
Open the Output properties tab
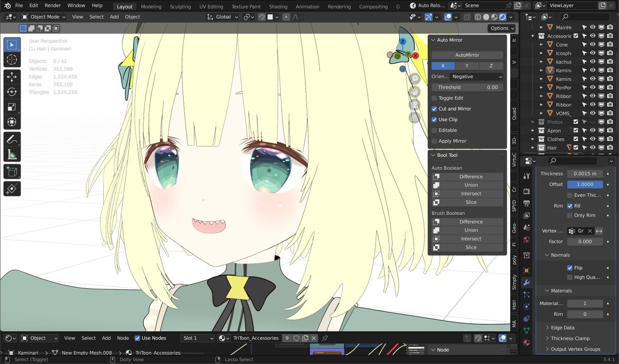pyautogui.click(x=526, y=203)
